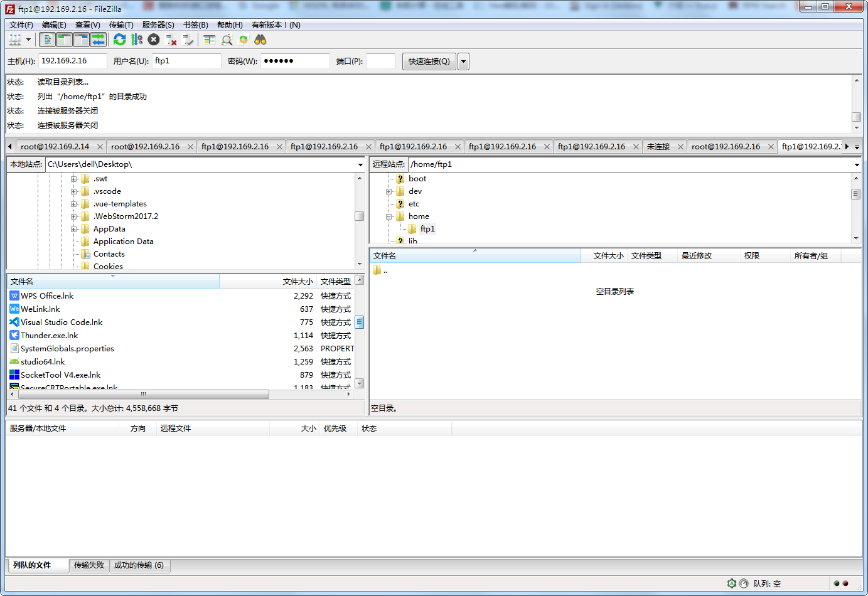868x596 pixels.
Task: Select the Visual Studio Code.lnk file
Action: coord(62,322)
